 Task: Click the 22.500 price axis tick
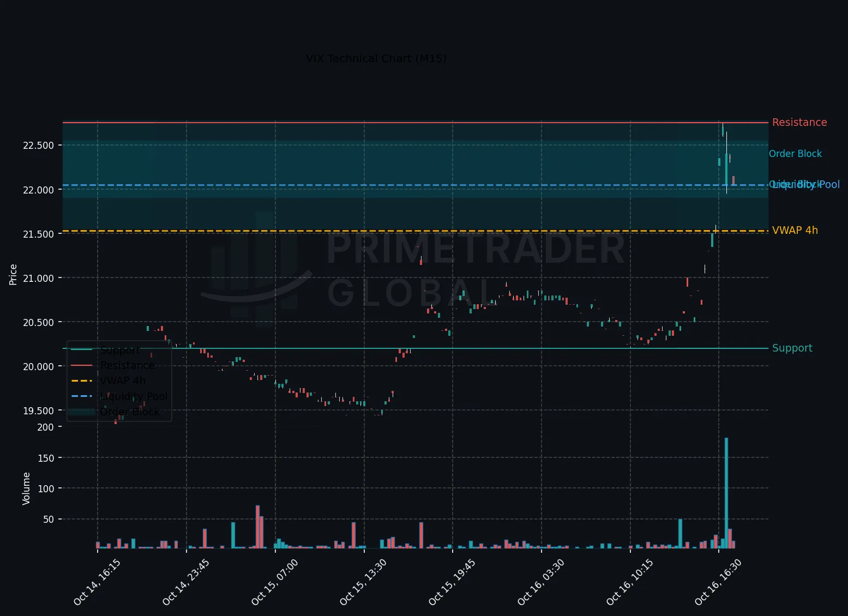38,145
